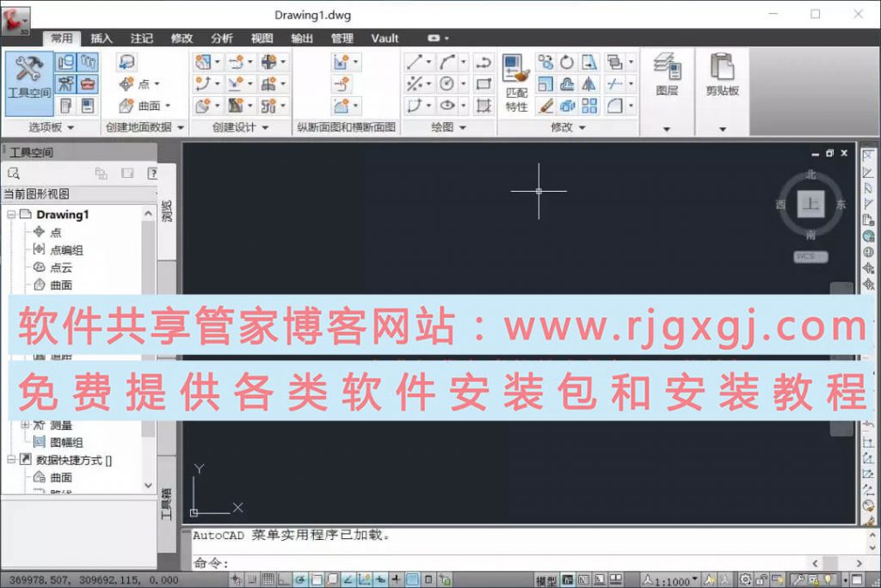Select the Rectangle draw tool
Image resolution: width=881 pixels, height=588 pixels.
click(484, 83)
